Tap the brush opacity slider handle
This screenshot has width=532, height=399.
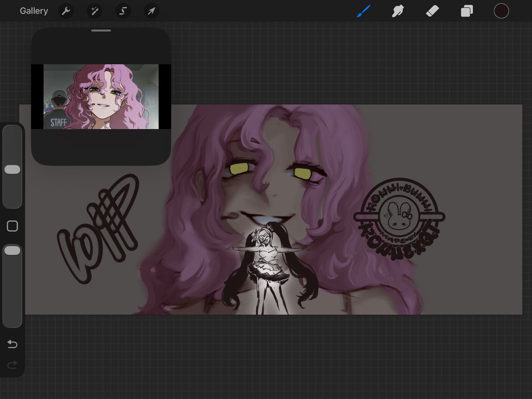tap(12, 251)
